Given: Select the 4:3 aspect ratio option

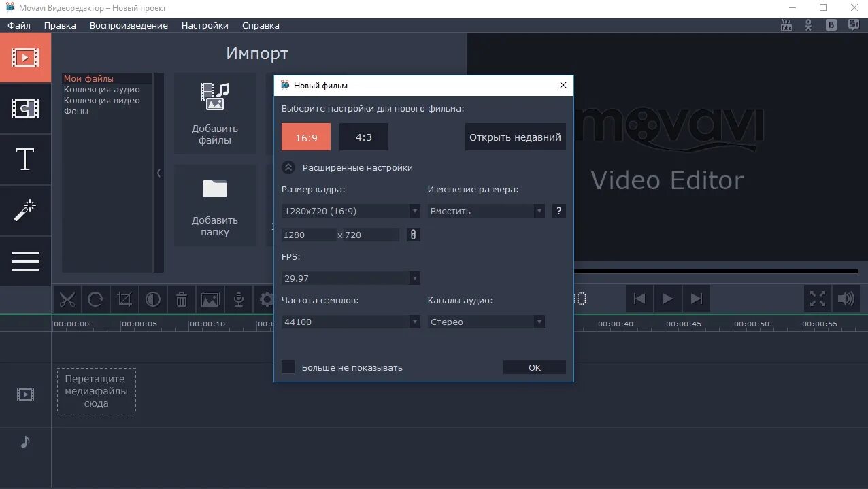Looking at the screenshot, I should [364, 137].
